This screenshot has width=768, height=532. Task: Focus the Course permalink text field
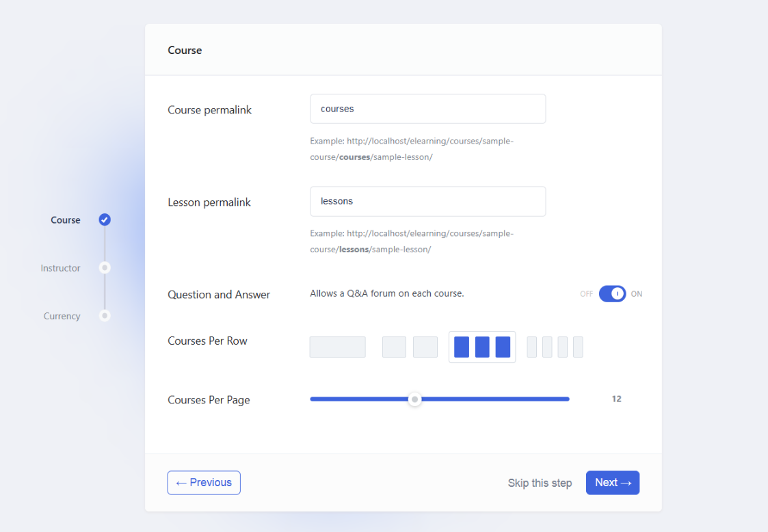(x=427, y=109)
